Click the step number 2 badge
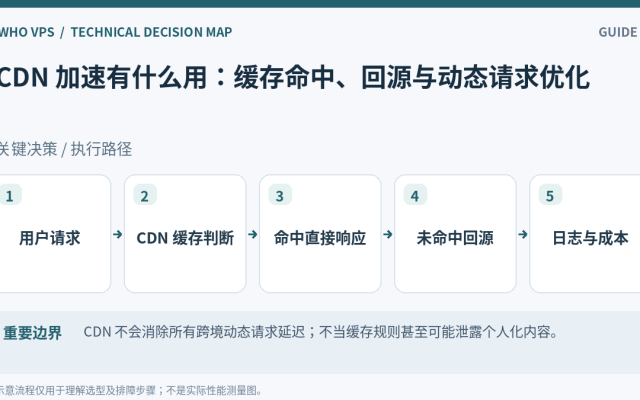The width and height of the screenshot is (640, 400). coord(145,196)
